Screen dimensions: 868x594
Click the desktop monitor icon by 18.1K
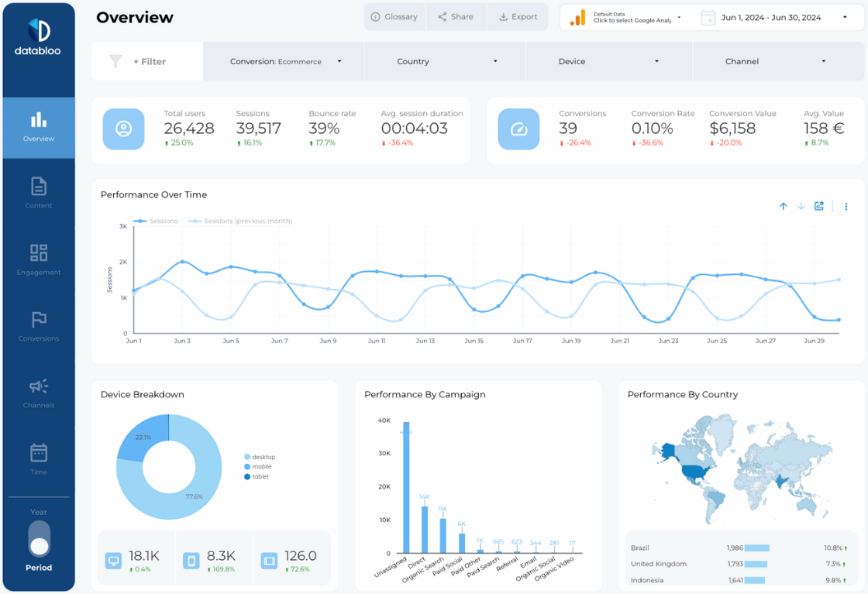coord(113,561)
